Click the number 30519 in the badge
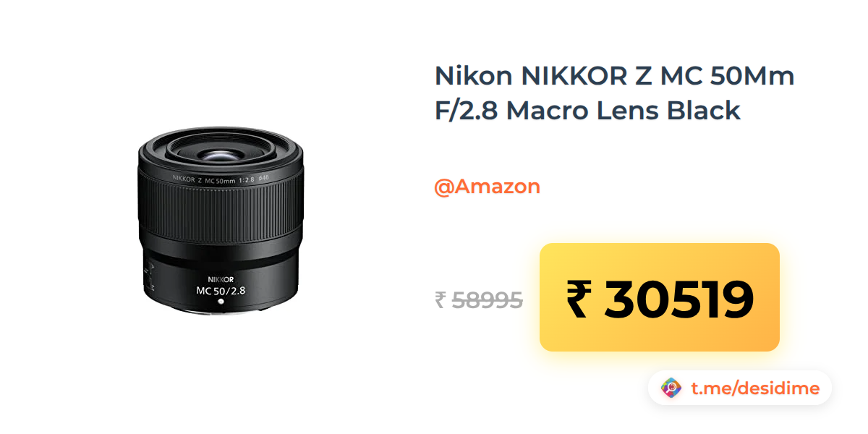This screenshot has height=434, width=868. point(678,299)
